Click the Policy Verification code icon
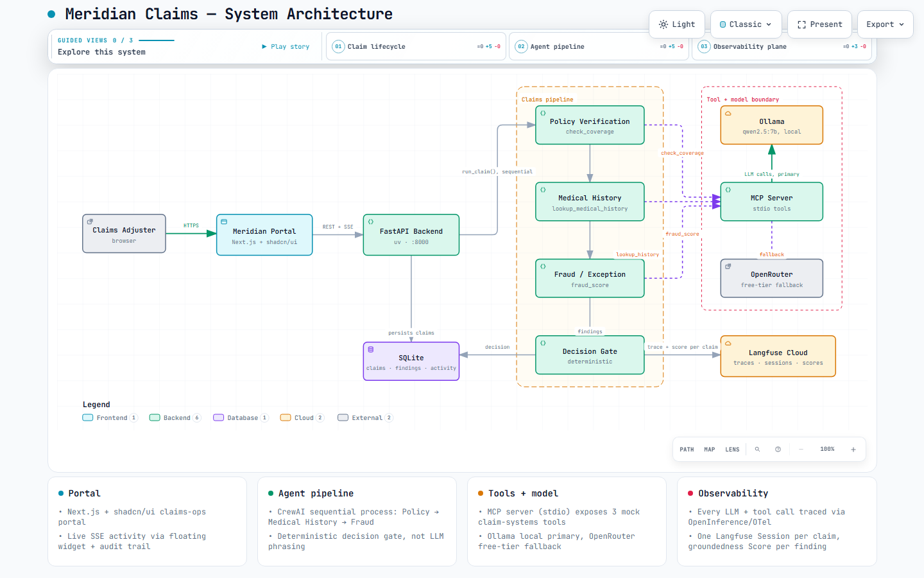The width and height of the screenshot is (924, 578). tap(543, 113)
